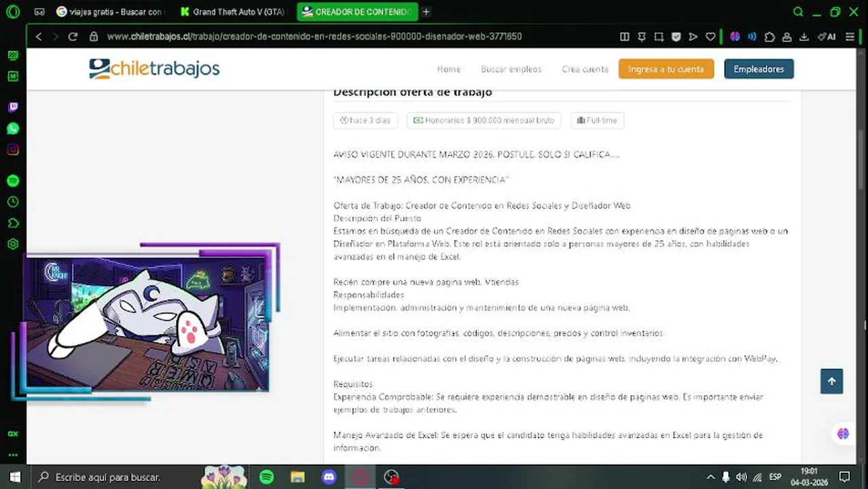This screenshot has height=489, width=868.
Task: Open Discord from the taskbar
Action: coord(329,477)
